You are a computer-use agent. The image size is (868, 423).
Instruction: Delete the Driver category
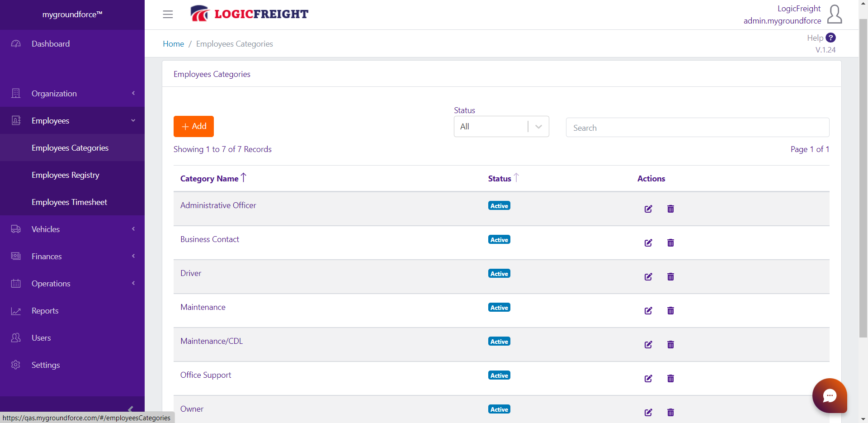670,276
